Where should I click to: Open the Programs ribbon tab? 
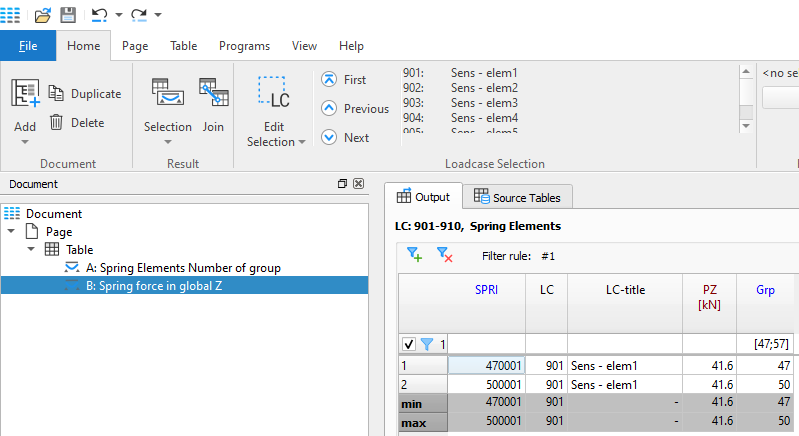click(x=245, y=46)
